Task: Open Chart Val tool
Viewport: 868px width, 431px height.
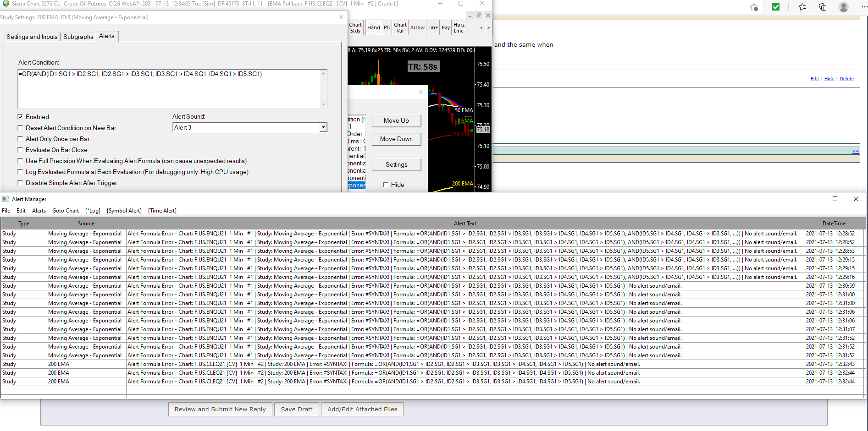Action: tap(400, 28)
